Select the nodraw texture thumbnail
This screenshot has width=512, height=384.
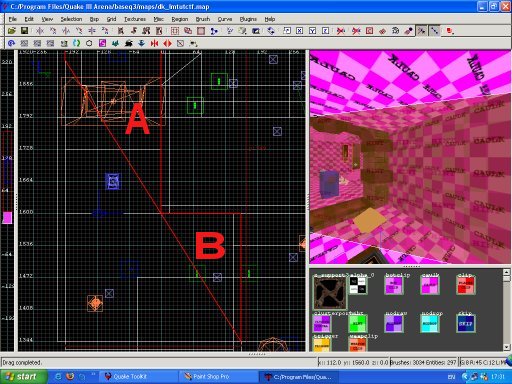click(394, 324)
